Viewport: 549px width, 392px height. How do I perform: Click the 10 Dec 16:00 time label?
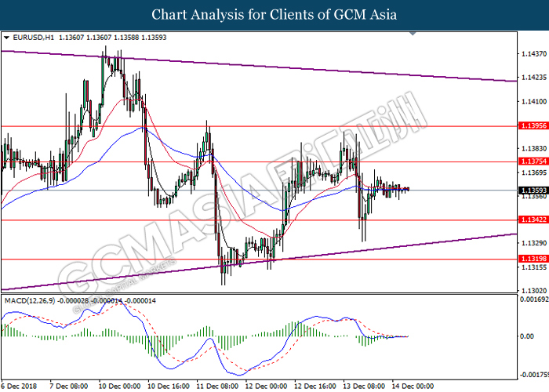coord(169,386)
